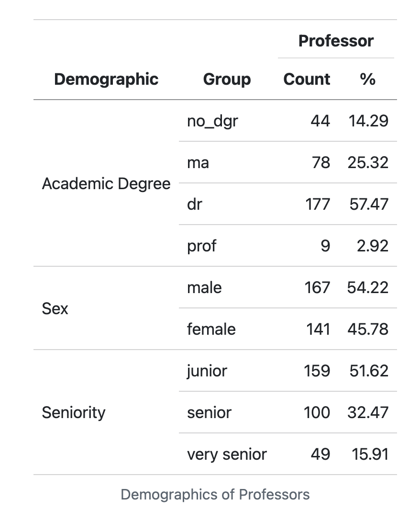Click the very senior group cell
Screen dimensions: 420x522
(227, 454)
